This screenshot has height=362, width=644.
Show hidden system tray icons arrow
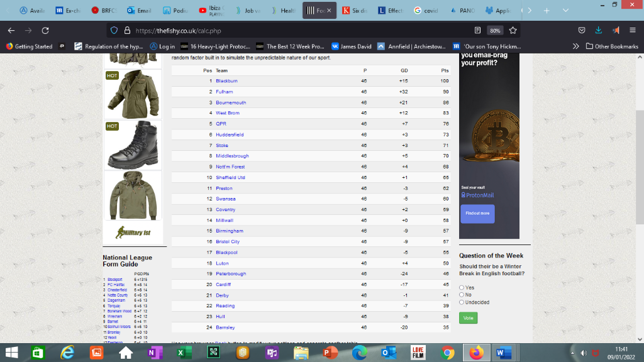(x=572, y=353)
